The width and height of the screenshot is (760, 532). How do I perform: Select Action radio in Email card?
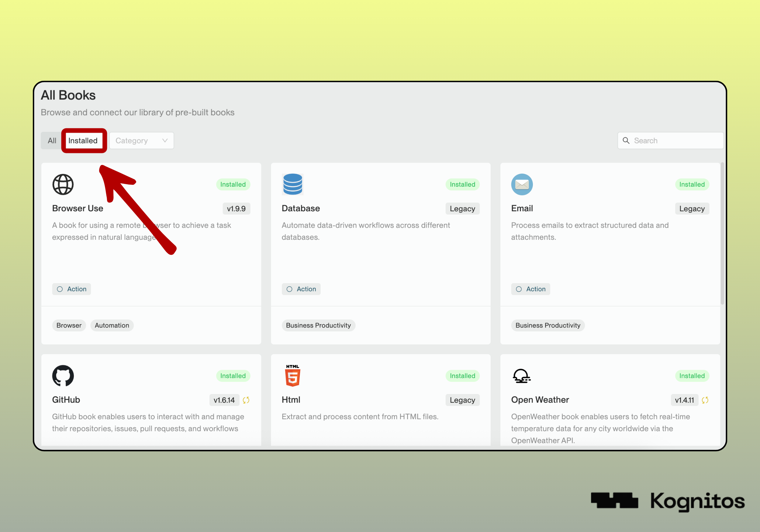pyautogui.click(x=519, y=289)
